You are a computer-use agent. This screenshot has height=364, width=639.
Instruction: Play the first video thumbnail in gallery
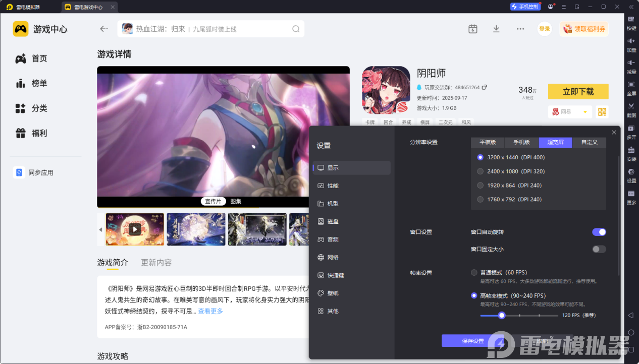135,229
